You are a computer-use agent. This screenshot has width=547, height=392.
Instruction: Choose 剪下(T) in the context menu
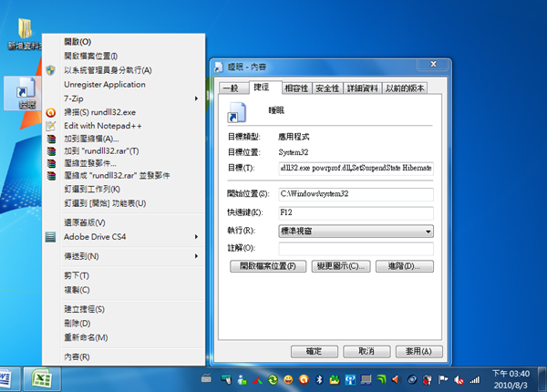pyautogui.click(x=123, y=276)
